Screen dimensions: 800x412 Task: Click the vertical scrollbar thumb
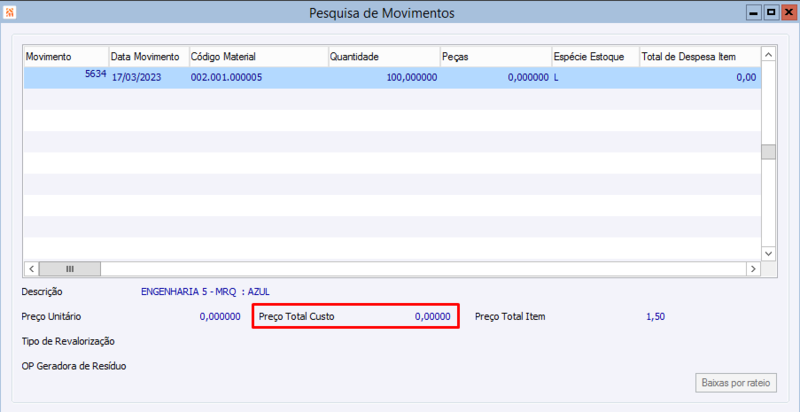pos(768,152)
